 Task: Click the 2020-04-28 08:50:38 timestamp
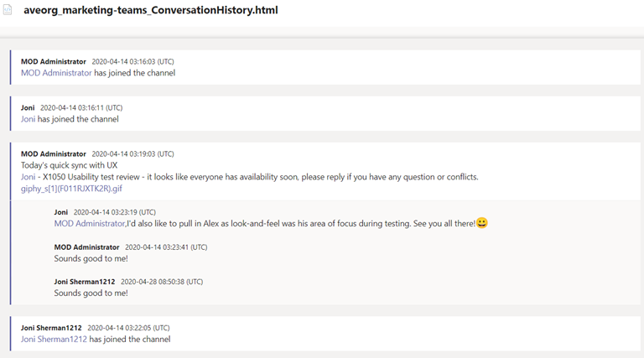[162, 282]
